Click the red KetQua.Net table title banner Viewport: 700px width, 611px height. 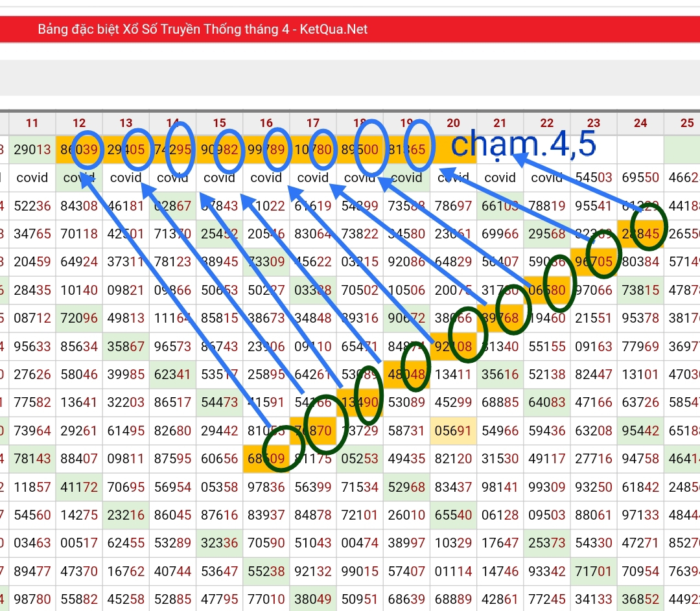[350, 29]
